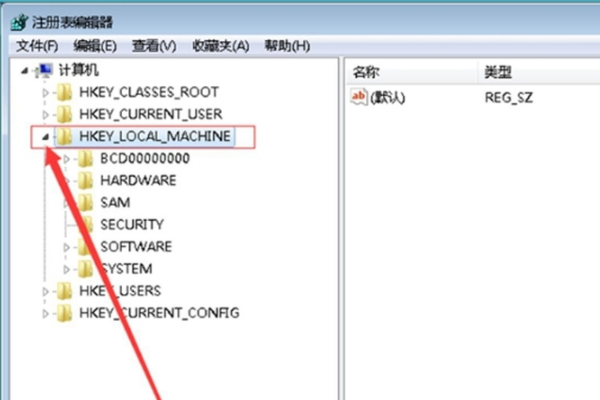Click the HARDWARE folder icon
Image resolution: width=600 pixels, height=400 pixels.
(x=86, y=180)
